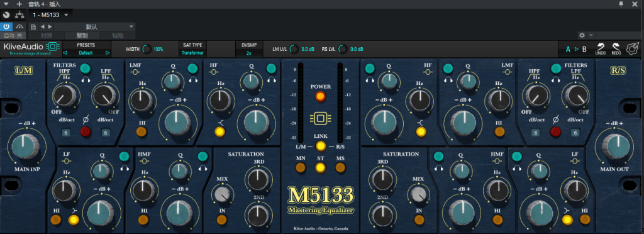Select ST stereo mode
Viewport: 644px width, 234px height.
[x=321, y=167]
